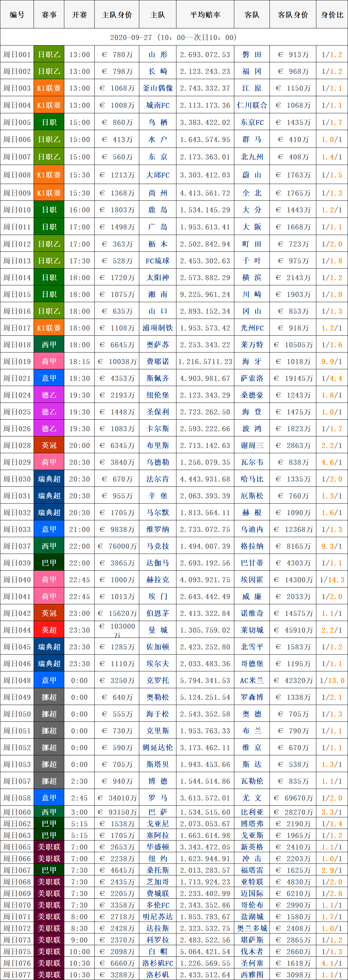Click away team 罗森博

click(252, 697)
